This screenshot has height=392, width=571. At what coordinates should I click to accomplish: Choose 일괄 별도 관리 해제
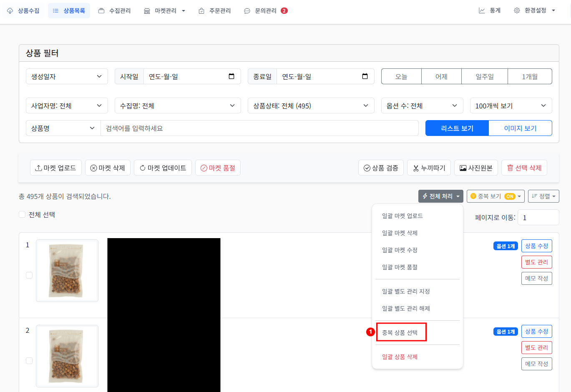[x=418, y=308]
